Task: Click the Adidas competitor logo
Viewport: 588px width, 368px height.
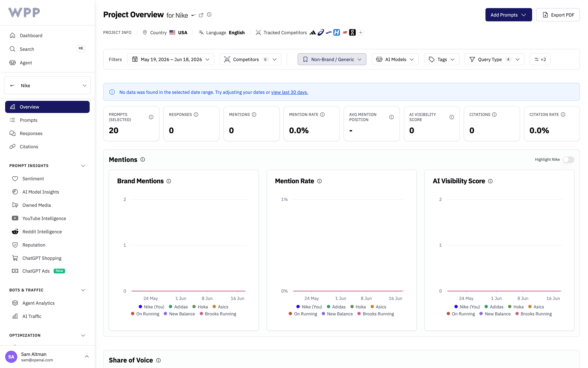Action: point(313,32)
